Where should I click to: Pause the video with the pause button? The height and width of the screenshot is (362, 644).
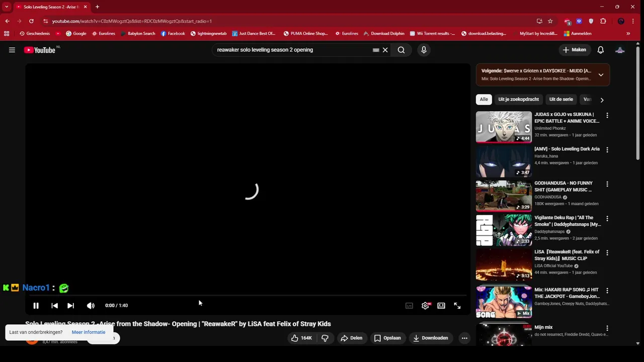(x=36, y=305)
